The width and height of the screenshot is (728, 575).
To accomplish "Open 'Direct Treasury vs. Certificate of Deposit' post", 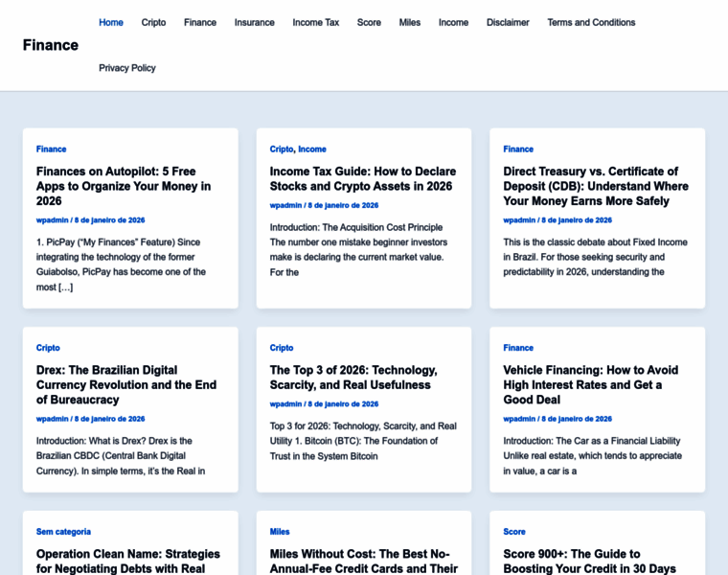I will click(x=596, y=186).
